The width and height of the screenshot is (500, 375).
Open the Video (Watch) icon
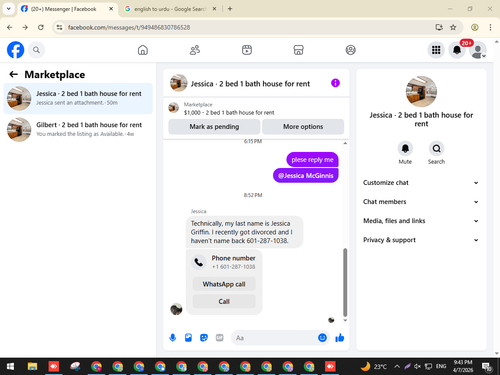point(247,50)
